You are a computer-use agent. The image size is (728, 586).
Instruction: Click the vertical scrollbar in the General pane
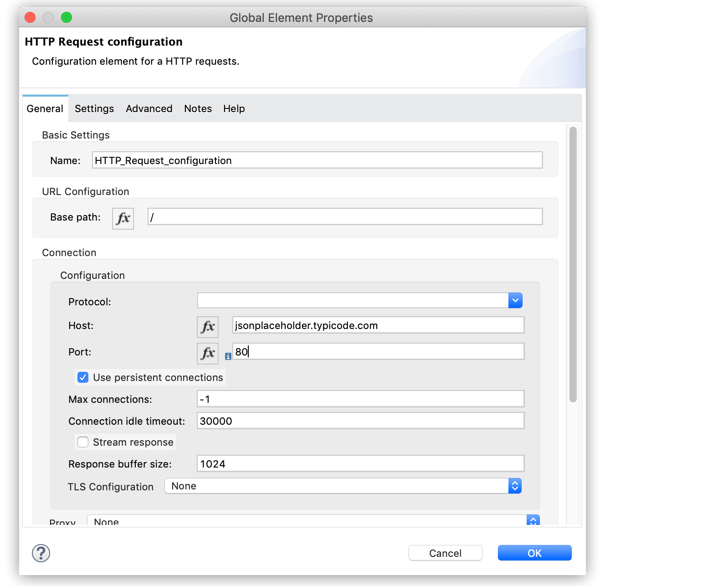573,264
